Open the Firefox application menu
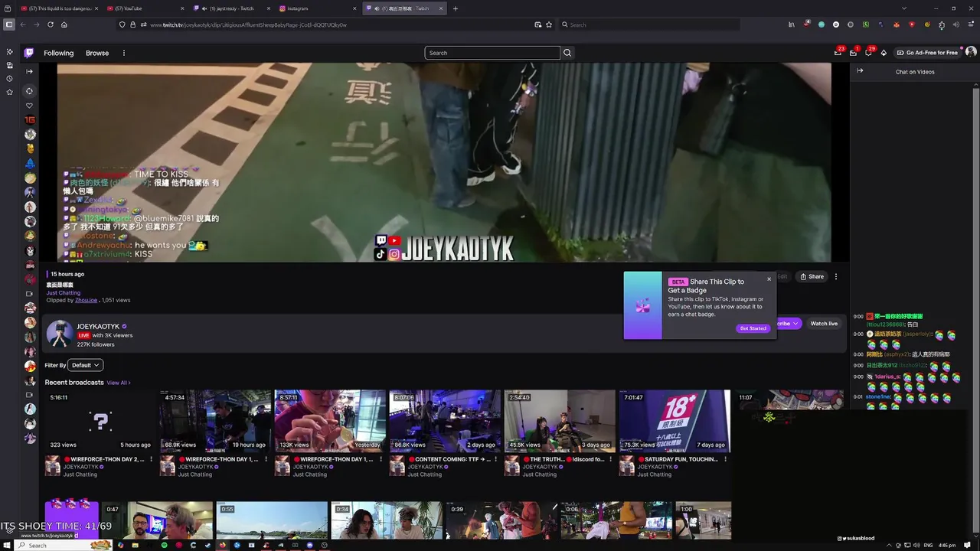 pos(969,24)
